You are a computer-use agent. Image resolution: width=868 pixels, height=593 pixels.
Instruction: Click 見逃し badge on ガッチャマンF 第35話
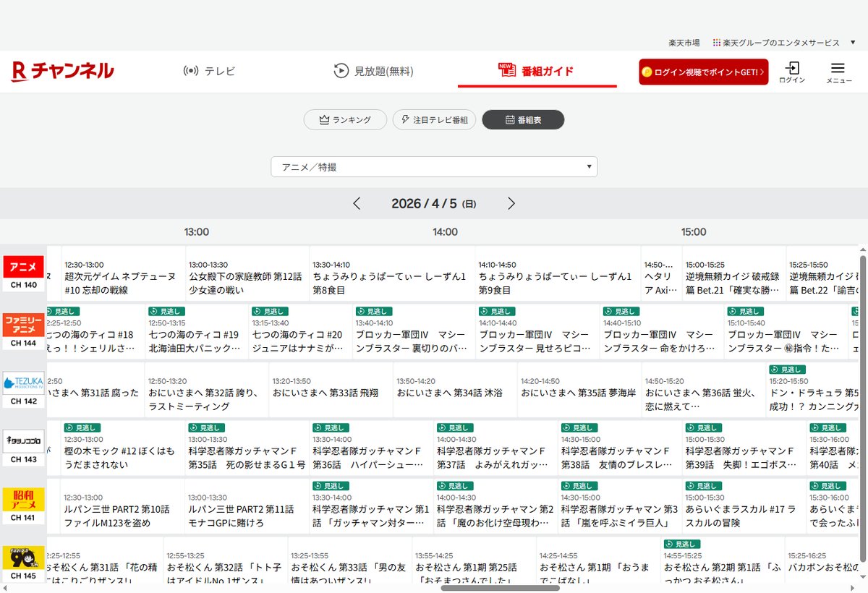(207, 427)
